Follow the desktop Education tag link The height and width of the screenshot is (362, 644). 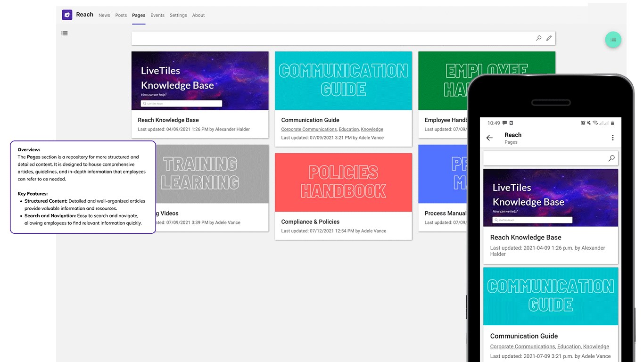click(349, 129)
